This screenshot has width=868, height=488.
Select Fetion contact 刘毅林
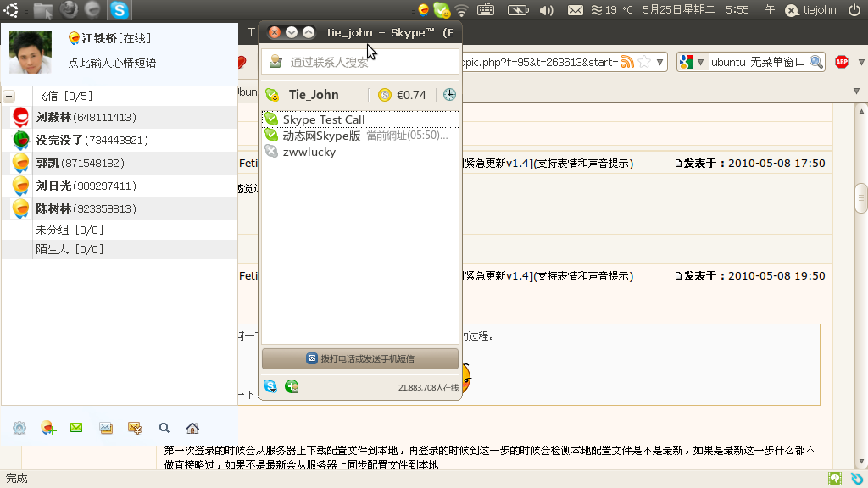click(120, 117)
